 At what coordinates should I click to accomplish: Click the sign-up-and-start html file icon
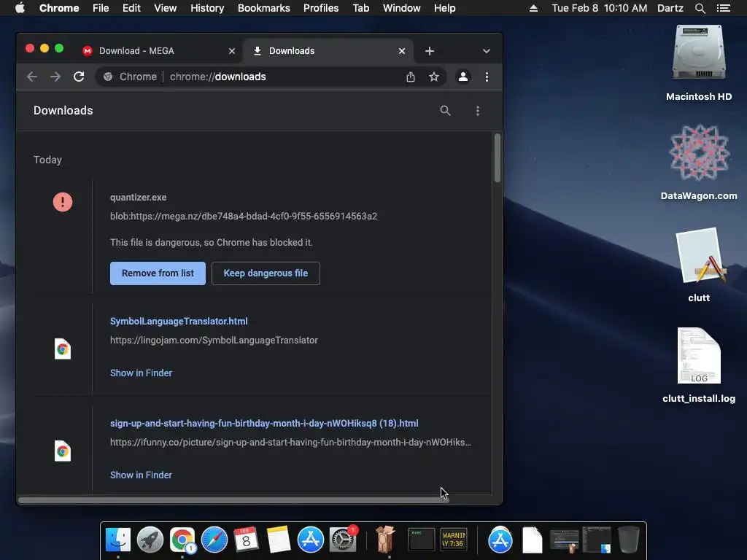[63, 451]
